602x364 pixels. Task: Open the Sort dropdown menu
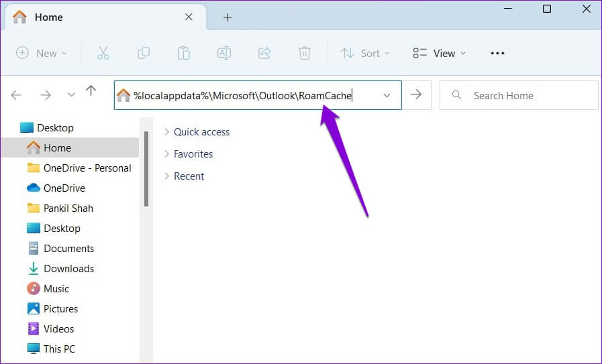pyautogui.click(x=365, y=53)
